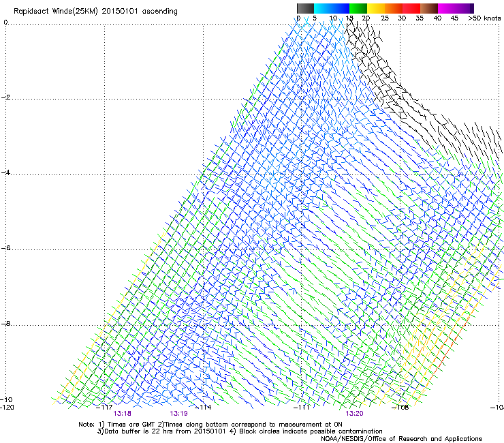The image size is (504, 443).
Task: Click the '40' label under the color bar
Action: pos(437,18)
